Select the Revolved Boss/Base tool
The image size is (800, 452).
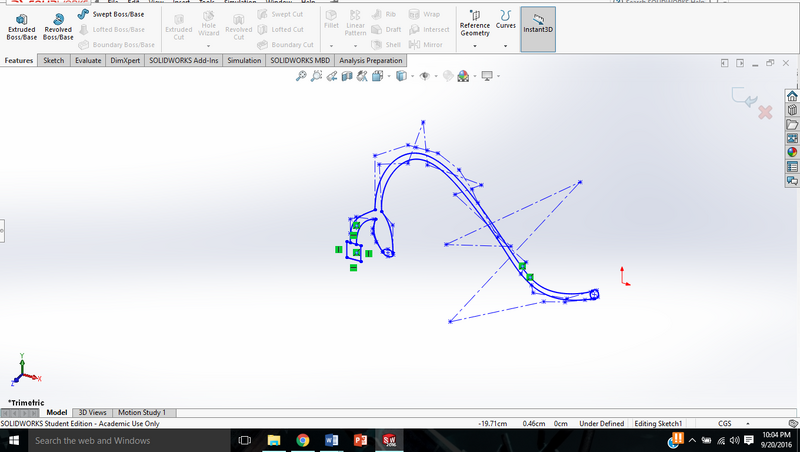click(57, 29)
